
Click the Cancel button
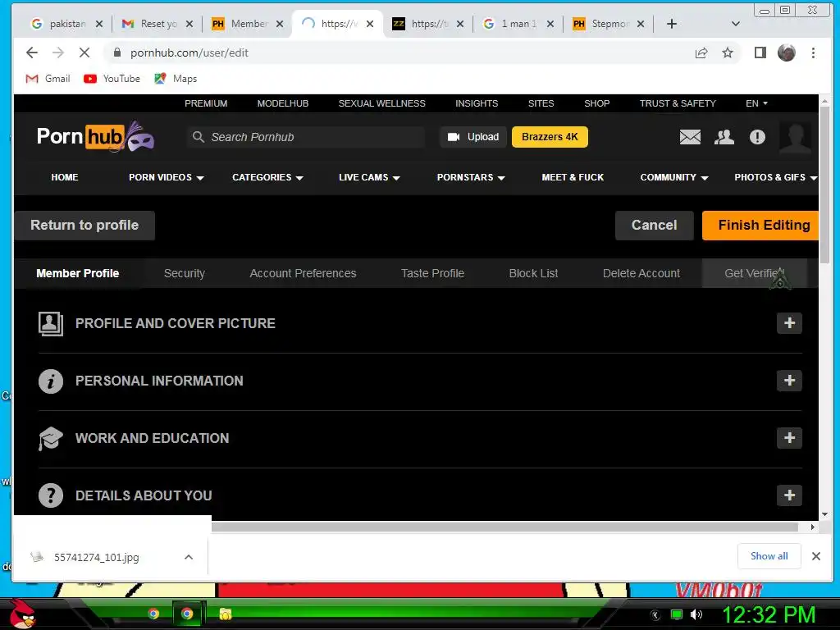pos(654,225)
